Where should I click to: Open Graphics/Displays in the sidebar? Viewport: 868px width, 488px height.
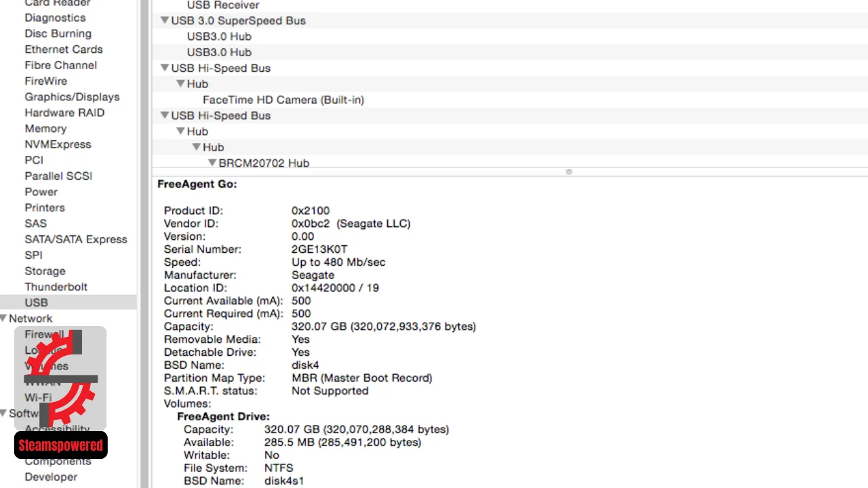point(72,97)
